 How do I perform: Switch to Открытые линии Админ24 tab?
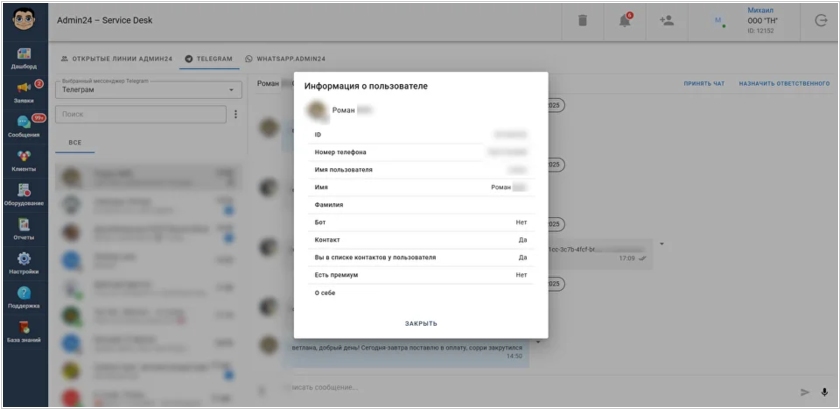[x=116, y=59]
